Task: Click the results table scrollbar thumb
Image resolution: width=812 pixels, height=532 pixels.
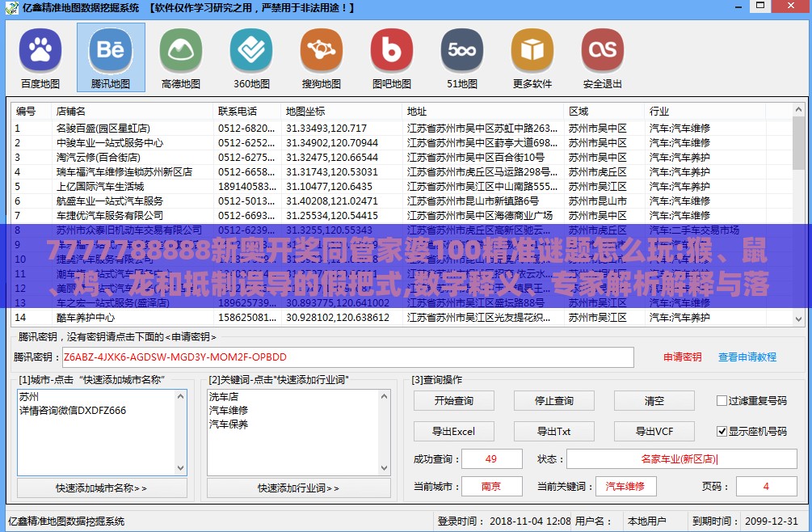Action: [x=798, y=143]
